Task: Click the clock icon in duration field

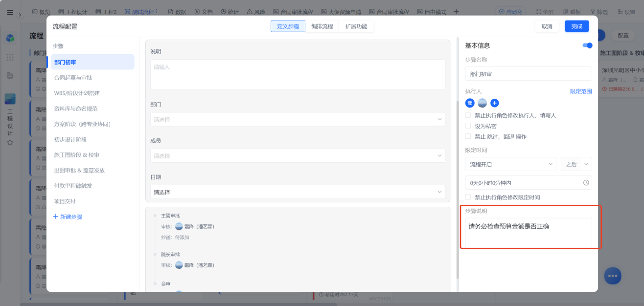Action: click(x=586, y=183)
